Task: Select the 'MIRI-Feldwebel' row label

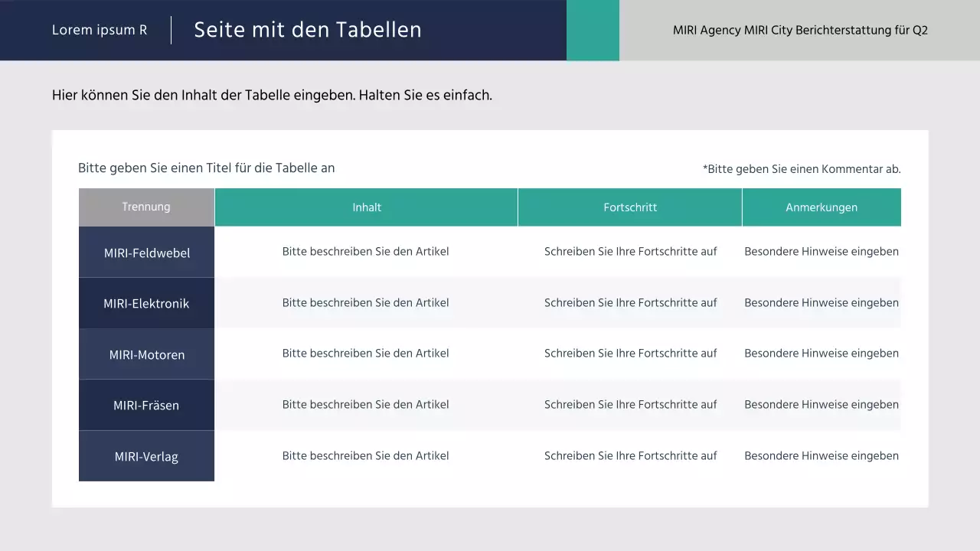Action: [146, 253]
